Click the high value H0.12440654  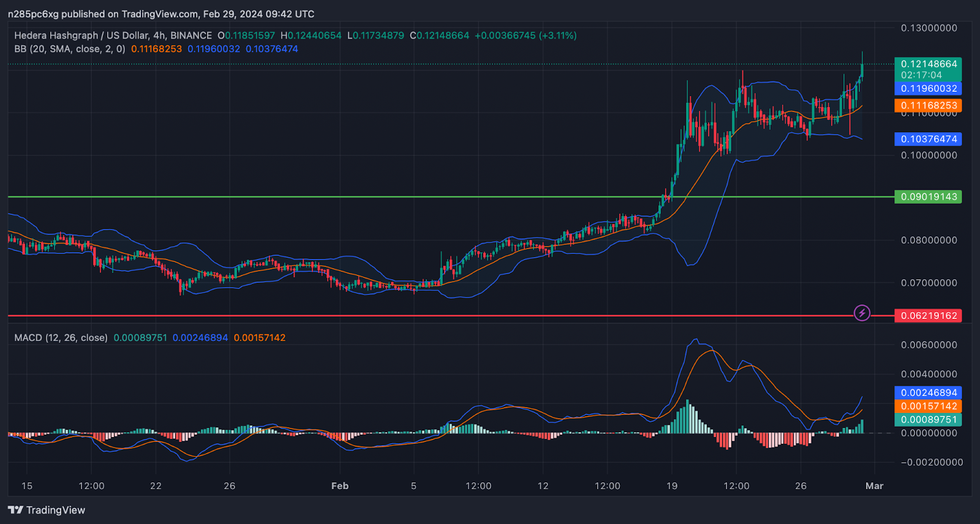click(311, 36)
